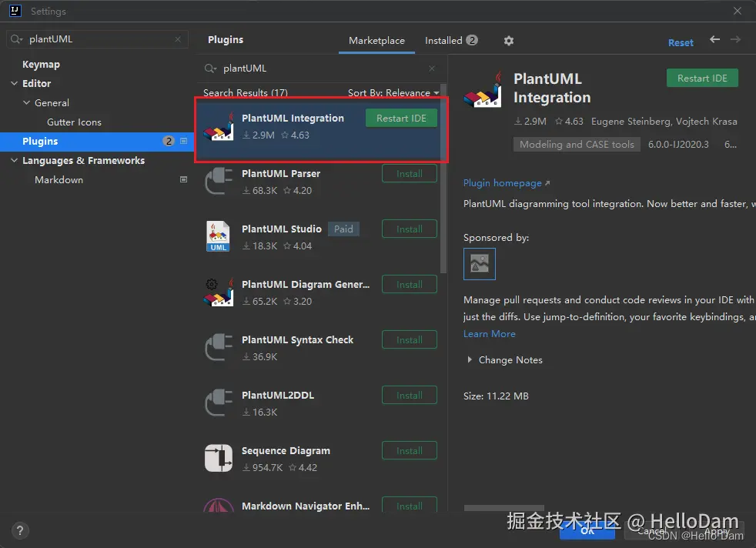Viewport: 756px width, 548px height.
Task: Install the Sequence Diagram plugin
Action: tap(410, 451)
